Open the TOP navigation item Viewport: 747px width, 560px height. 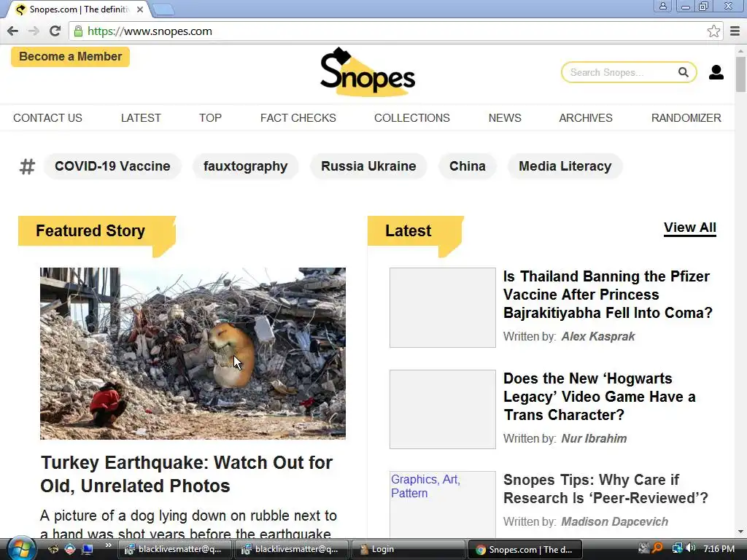click(x=211, y=118)
